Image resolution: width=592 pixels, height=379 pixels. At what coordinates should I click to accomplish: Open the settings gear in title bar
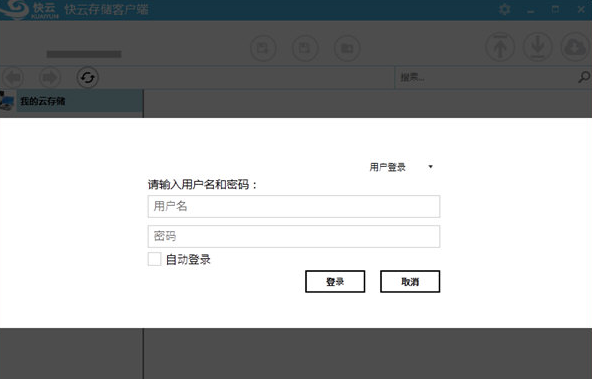click(504, 9)
